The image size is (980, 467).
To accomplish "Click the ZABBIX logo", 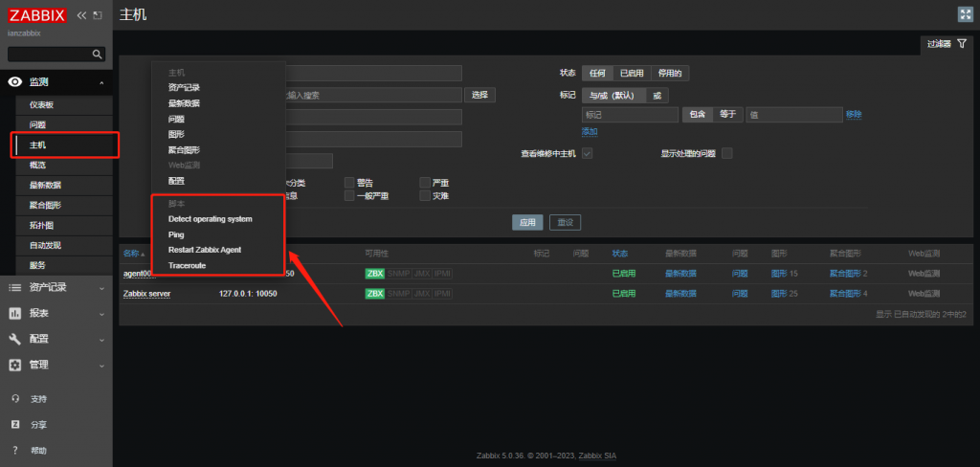I will click(x=37, y=15).
